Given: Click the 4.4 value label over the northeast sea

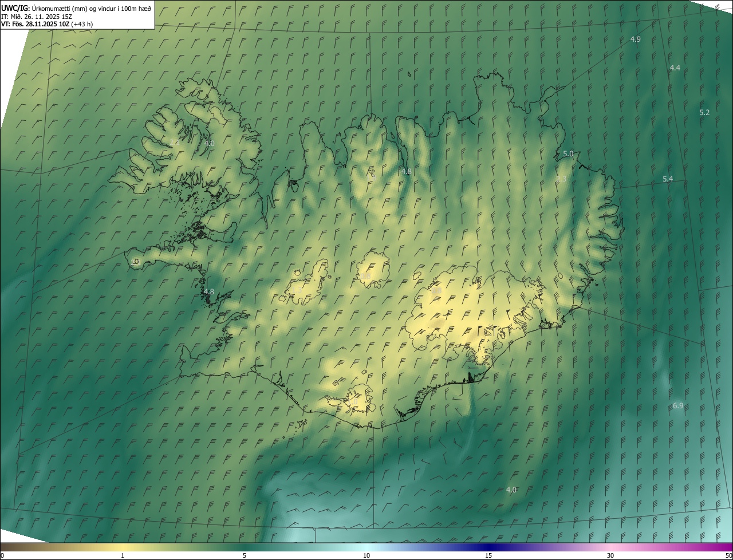Looking at the screenshot, I should click(x=675, y=68).
